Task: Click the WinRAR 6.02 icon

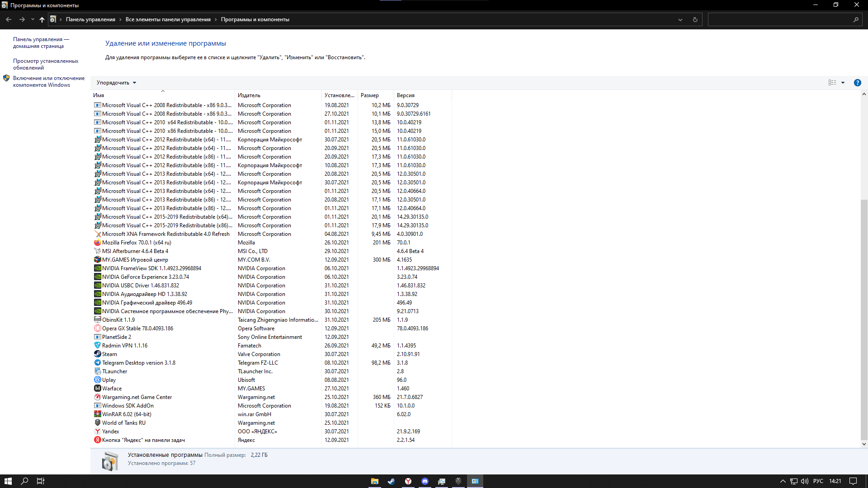Action: pyautogui.click(x=97, y=414)
